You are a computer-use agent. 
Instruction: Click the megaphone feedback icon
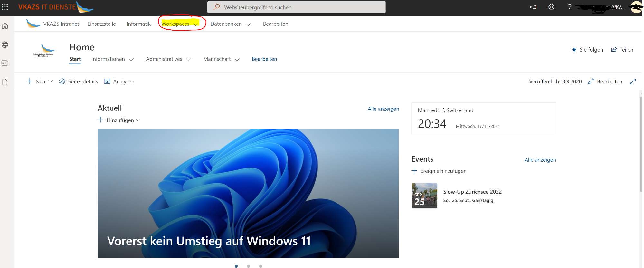(x=533, y=7)
